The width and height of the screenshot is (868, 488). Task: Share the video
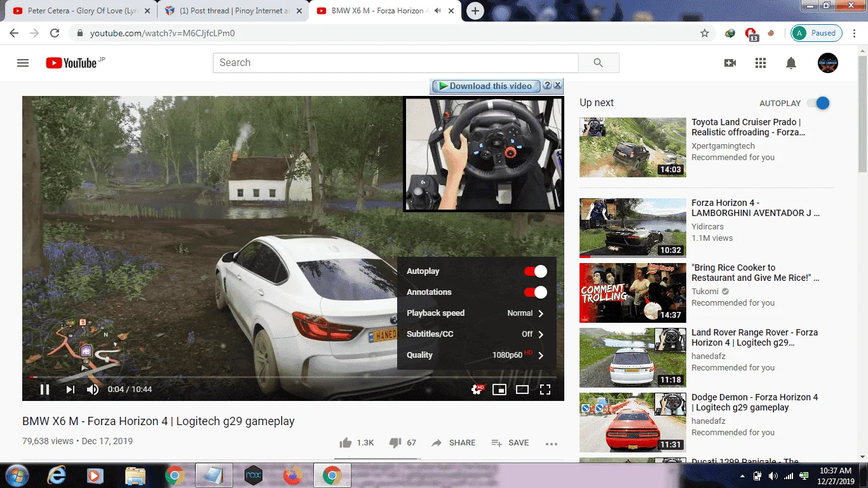(x=453, y=443)
